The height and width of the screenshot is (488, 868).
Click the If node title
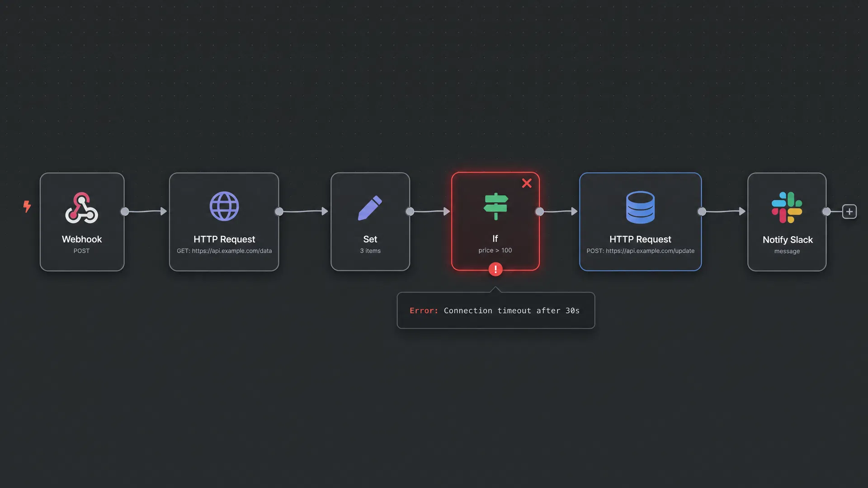[495, 239]
